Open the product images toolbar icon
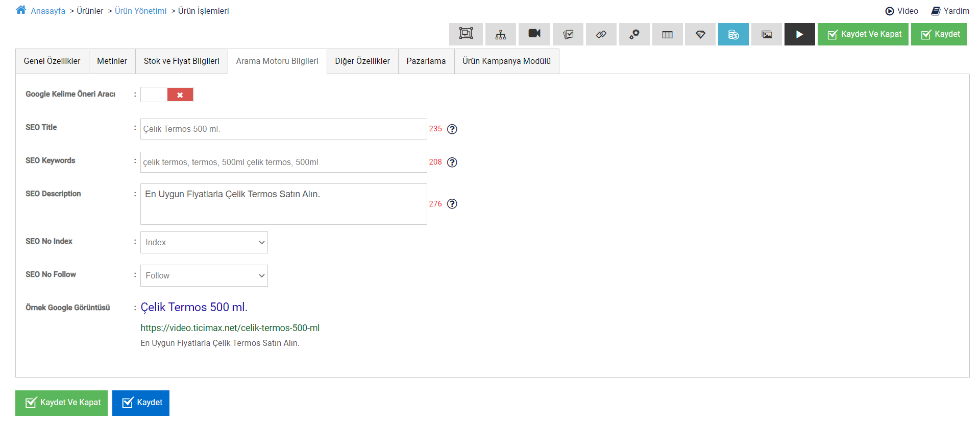980x421 pixels. (x=766, y=34)
